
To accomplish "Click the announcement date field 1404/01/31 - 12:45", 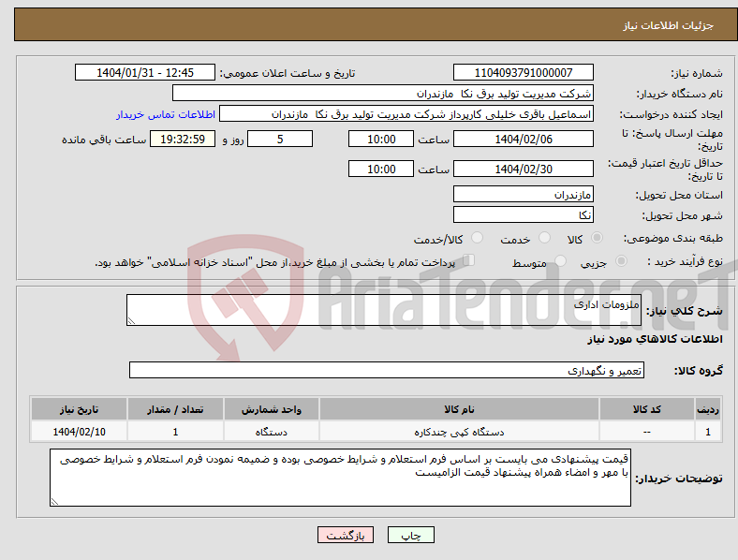I will pyautogui.click(x=145, y=72).
